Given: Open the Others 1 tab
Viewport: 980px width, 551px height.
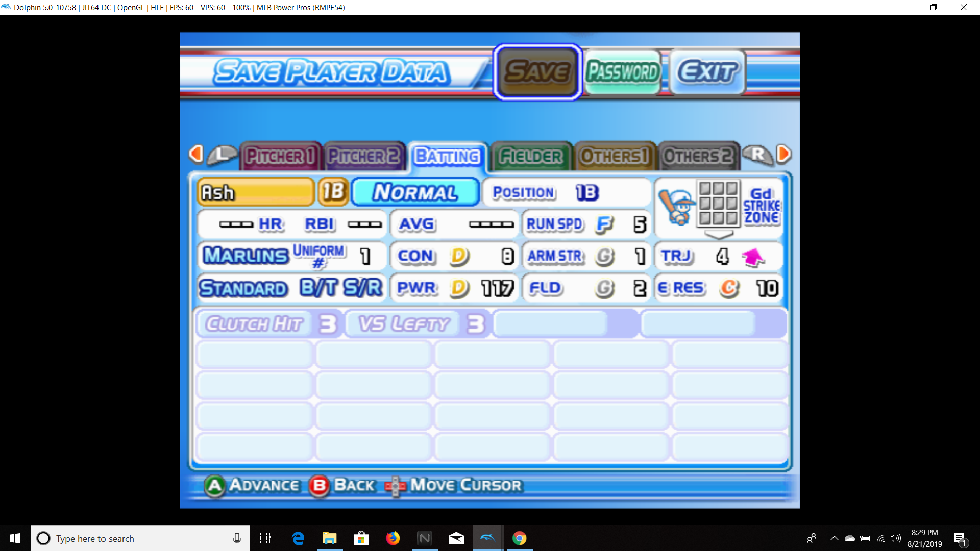Looking at the screenshot, I should 615,156.
